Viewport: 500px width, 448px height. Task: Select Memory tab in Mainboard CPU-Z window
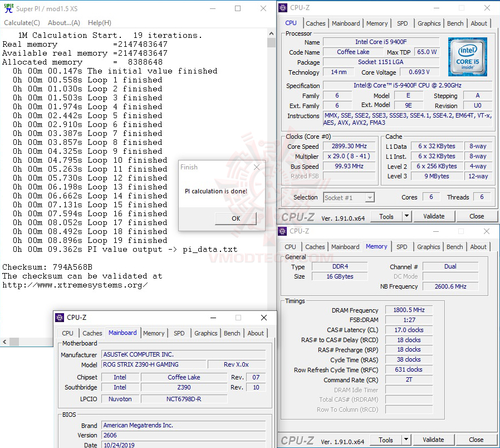(154, 333)
